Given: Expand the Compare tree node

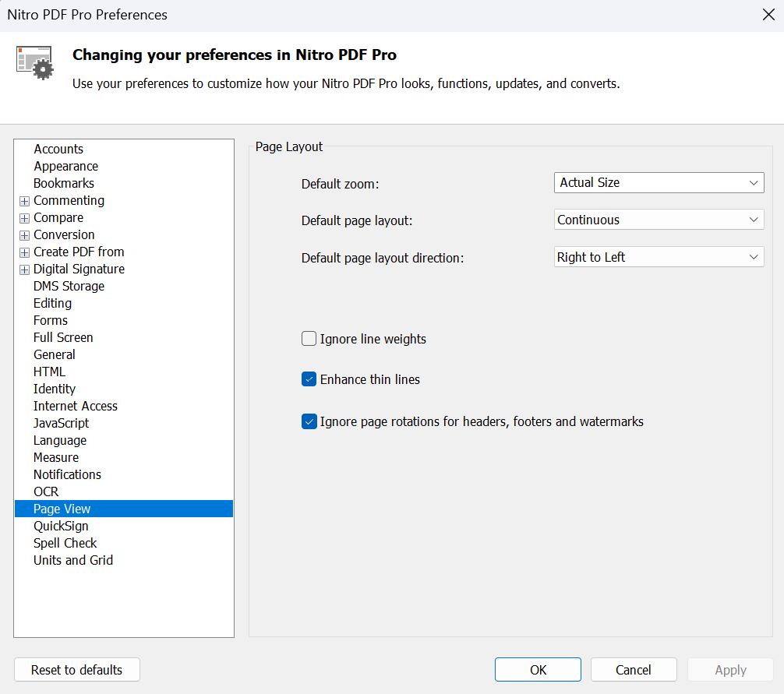Looking at the screenshot, I should pyautogui.click(x=24, y=218).
